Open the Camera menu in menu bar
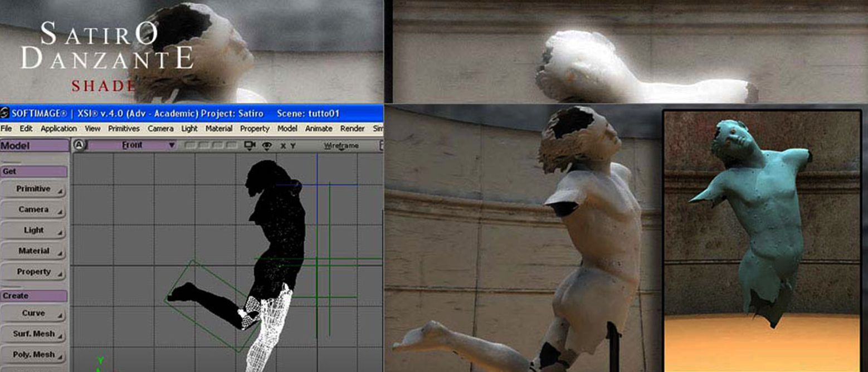The height and width of the screenshot is (372, 868). pyautogui.click(x=161, y=129)
